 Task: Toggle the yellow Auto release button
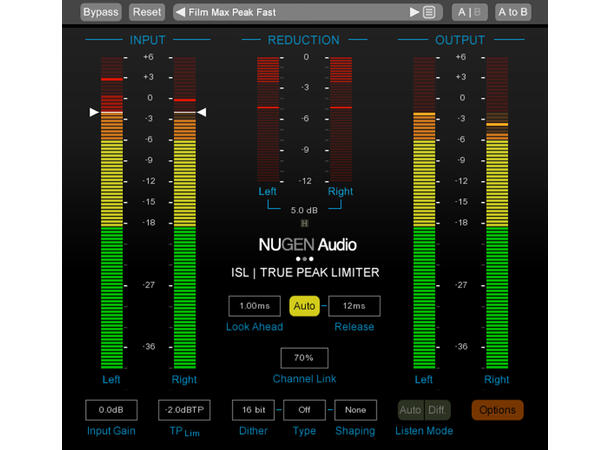click(304, 306)
